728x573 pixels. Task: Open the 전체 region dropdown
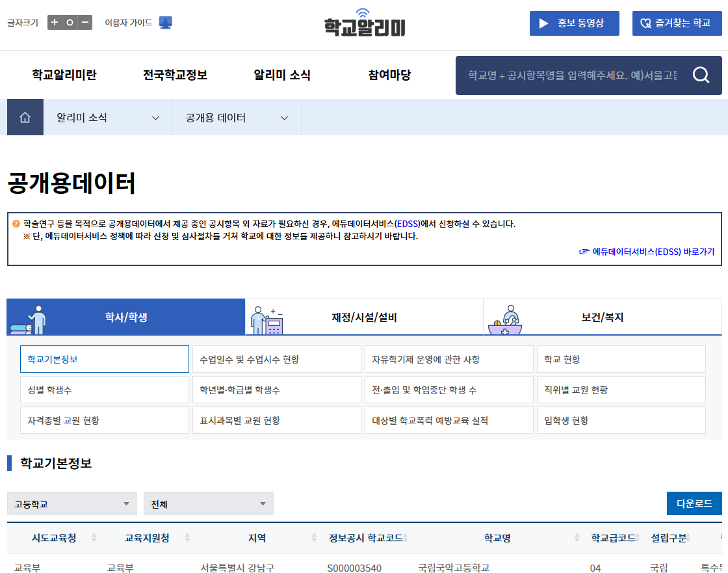click(208, 503)
